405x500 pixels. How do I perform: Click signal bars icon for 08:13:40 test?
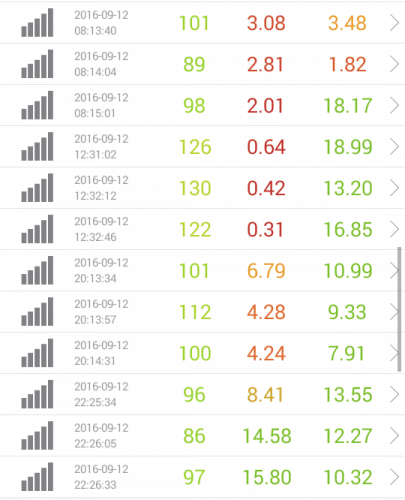[37, 22]
